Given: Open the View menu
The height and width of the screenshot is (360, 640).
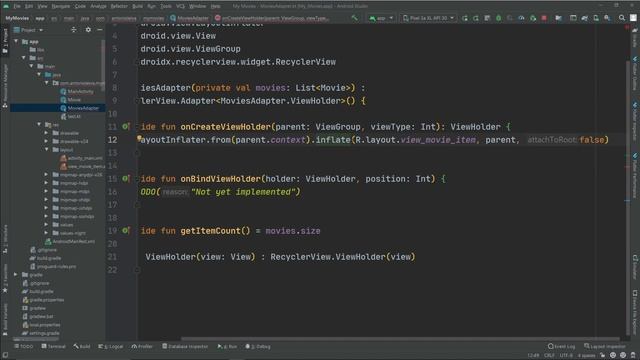Looking at the screenshot, I should point(42,6).
